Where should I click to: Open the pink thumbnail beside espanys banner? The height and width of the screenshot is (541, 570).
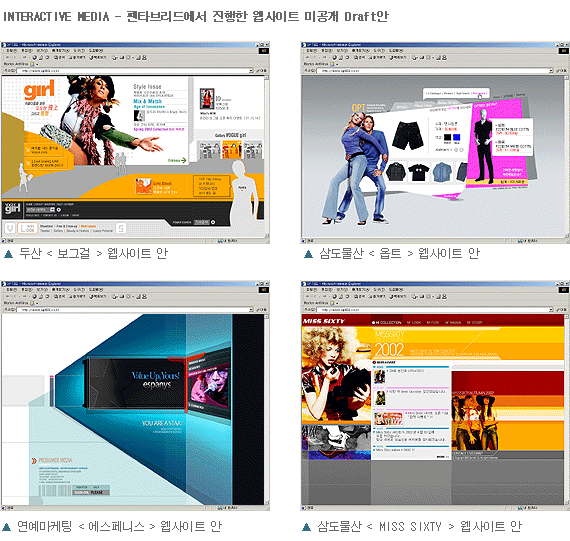[x=208, y=388]
